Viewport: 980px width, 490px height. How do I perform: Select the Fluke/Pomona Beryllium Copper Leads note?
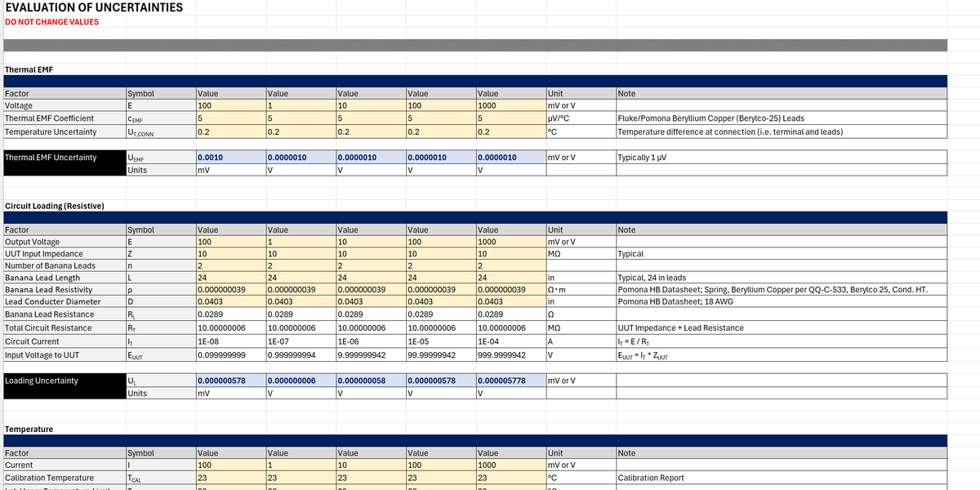point(710,118)
